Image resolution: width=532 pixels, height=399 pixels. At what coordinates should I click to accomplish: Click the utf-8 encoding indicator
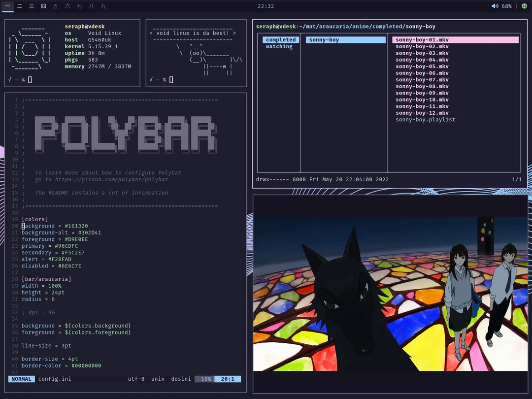(136, 379)
